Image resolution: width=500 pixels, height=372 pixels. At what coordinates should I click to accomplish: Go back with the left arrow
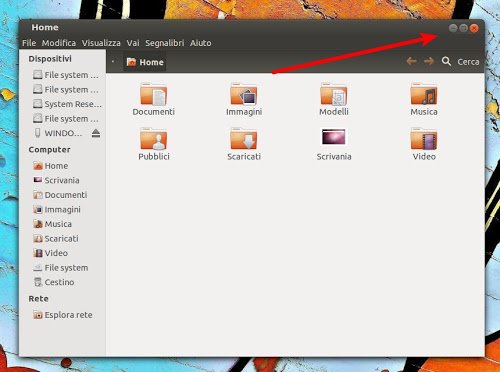point(411,61)
